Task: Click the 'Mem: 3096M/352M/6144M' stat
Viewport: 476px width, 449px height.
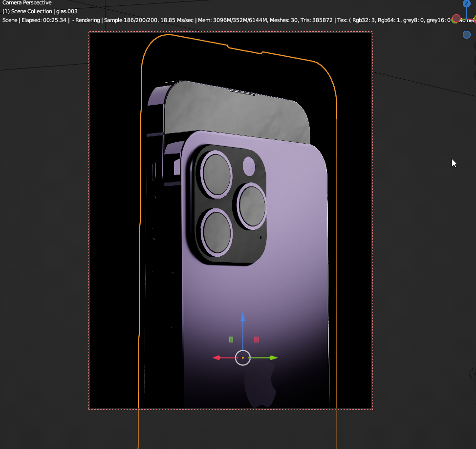Action: click(233, 20)
